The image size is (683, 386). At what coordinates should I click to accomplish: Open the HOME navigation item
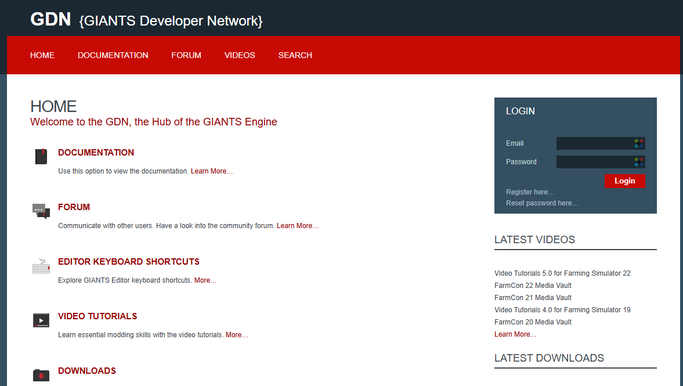(x=42, y=55)
